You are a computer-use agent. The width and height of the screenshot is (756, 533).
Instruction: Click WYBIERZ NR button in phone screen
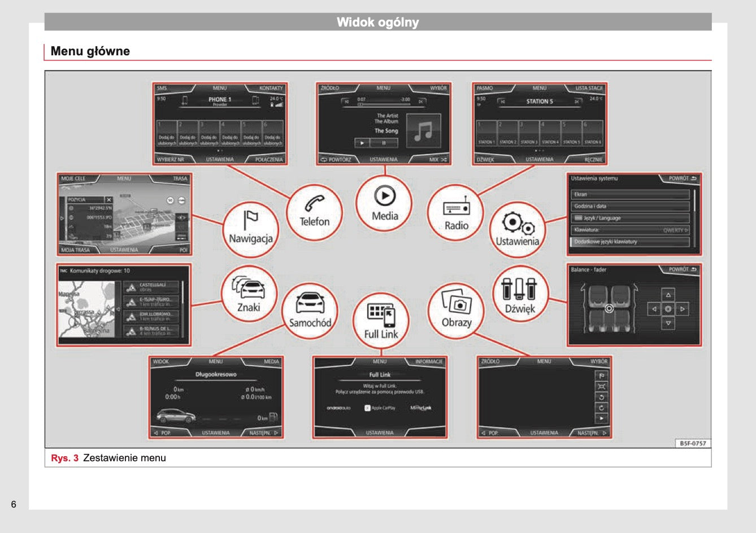tap(171, 160)
